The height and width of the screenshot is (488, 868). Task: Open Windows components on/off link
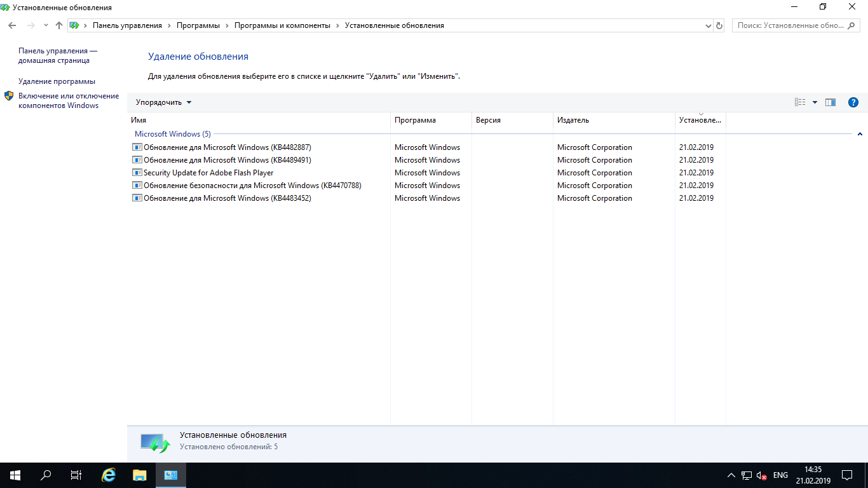pyautogui.click(x=69, y=100)
